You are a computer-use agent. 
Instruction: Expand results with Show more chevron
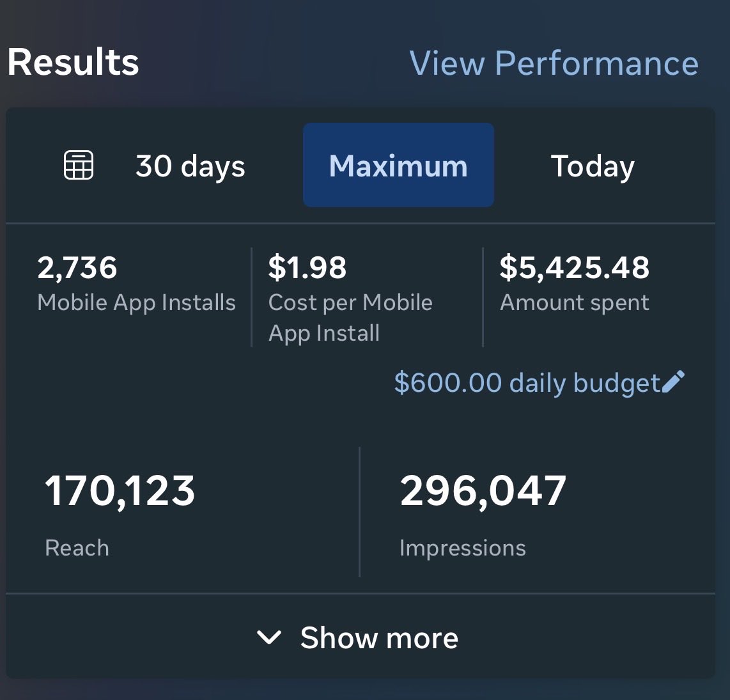[x=269, y=637]
